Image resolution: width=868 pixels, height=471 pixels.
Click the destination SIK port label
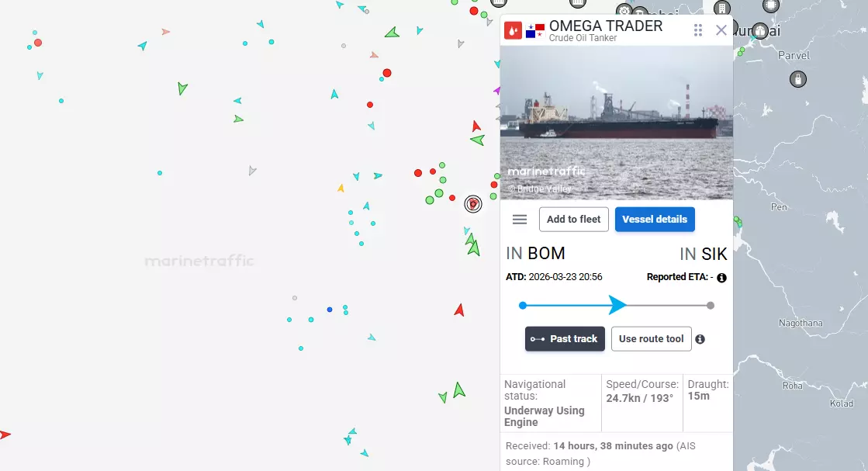tap(714, 254)
